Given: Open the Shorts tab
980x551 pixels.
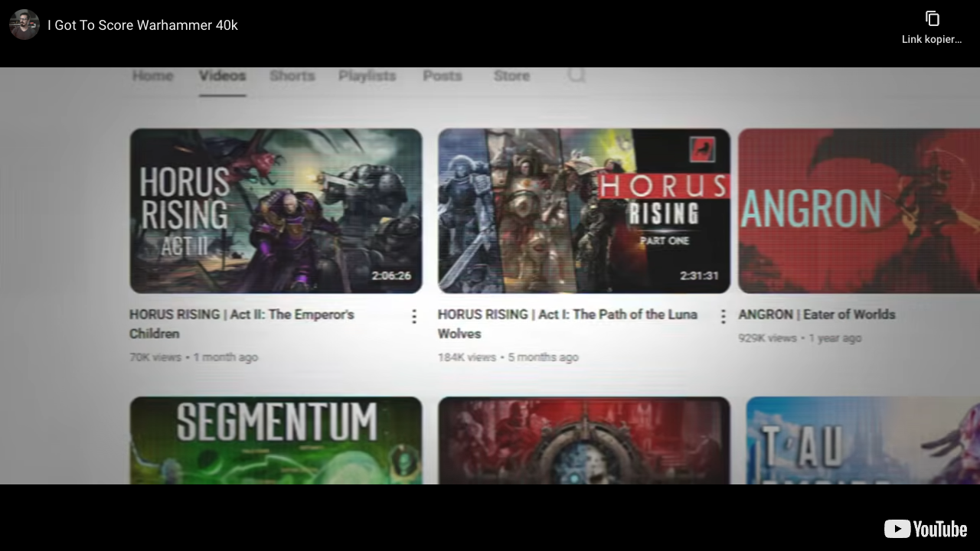Looking at the screenshot, I should [x=292, y=76].
